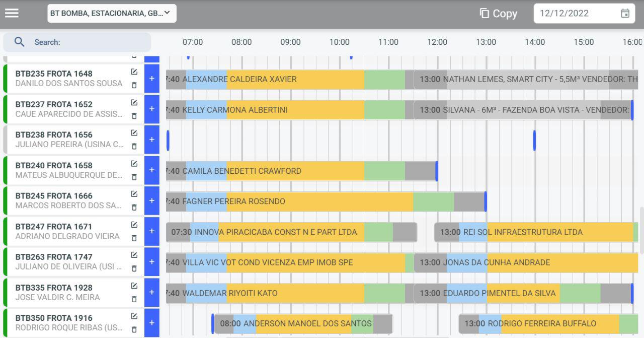Add a job to BTB240 FROTA 1658
Viewport: 644px width, 338px height.
pos(152,170)
